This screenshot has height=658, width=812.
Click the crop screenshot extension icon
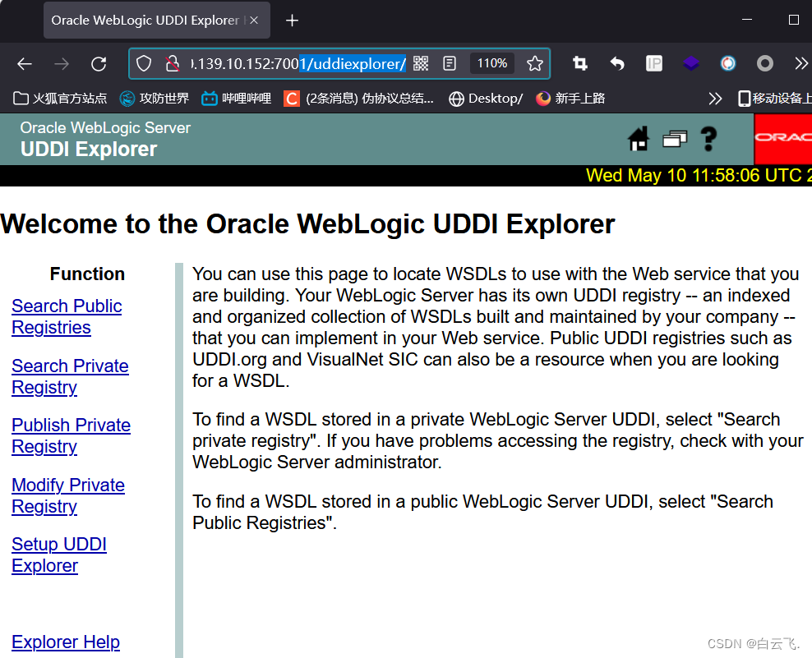580,63
